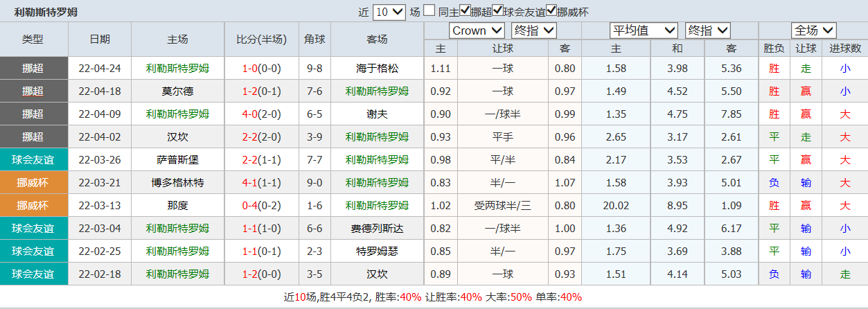This screenshot has height=309, width=868.
Task: Click the 近10场 summary statistics line
Action: coord(434,297)
